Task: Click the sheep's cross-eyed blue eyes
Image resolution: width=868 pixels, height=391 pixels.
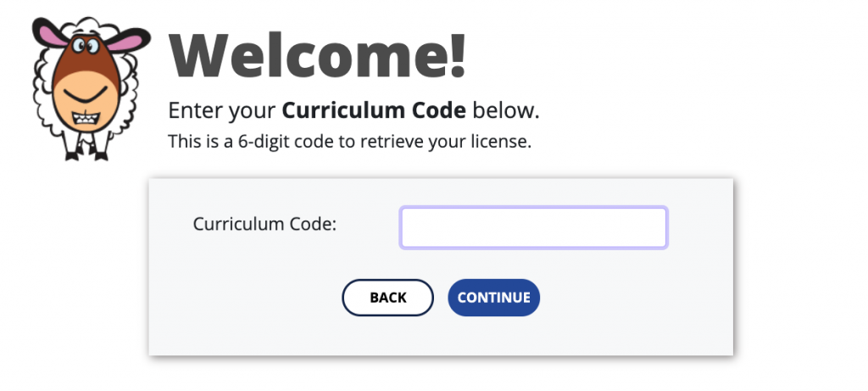Action: coord(86,44)
